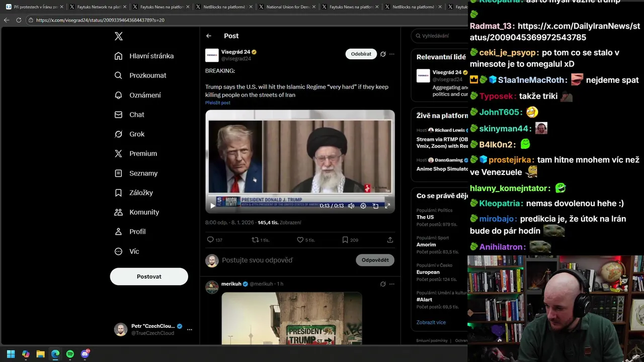This screenshot has height=362, width=644.
Task: Open Oznámení notifications
Action: pyautogui.click(x=138, y=95)
